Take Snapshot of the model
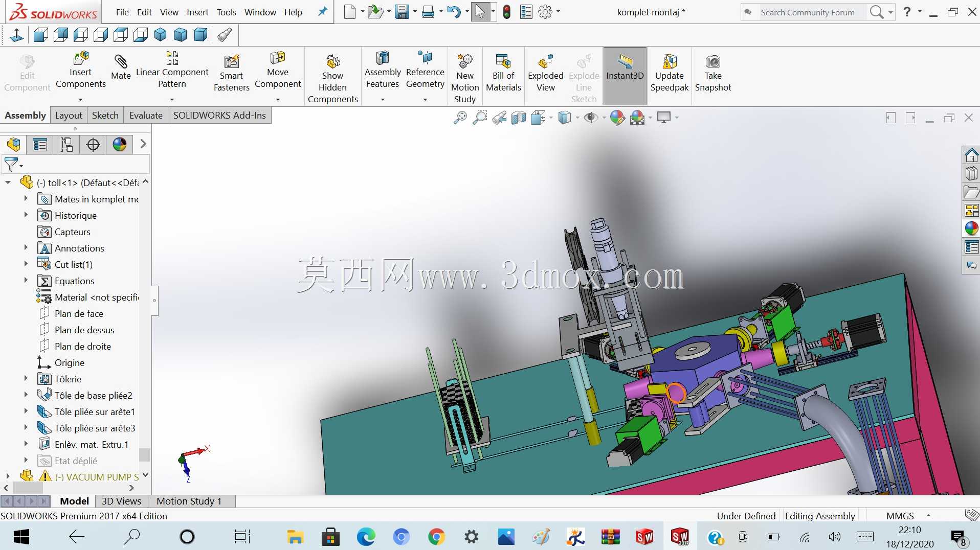This screenshot has height=550, width=980. pos(713,73)
